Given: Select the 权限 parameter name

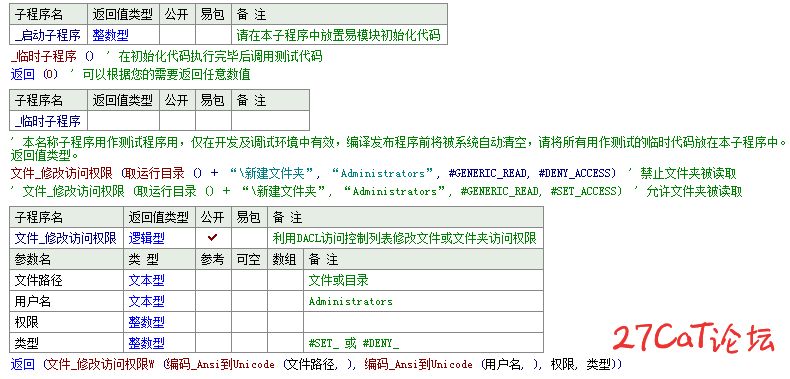Looking at the screenshot, I should click(67, 322).
